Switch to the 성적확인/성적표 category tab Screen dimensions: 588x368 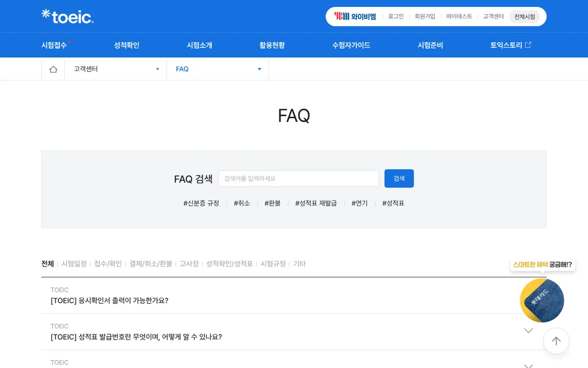[229, 263]
